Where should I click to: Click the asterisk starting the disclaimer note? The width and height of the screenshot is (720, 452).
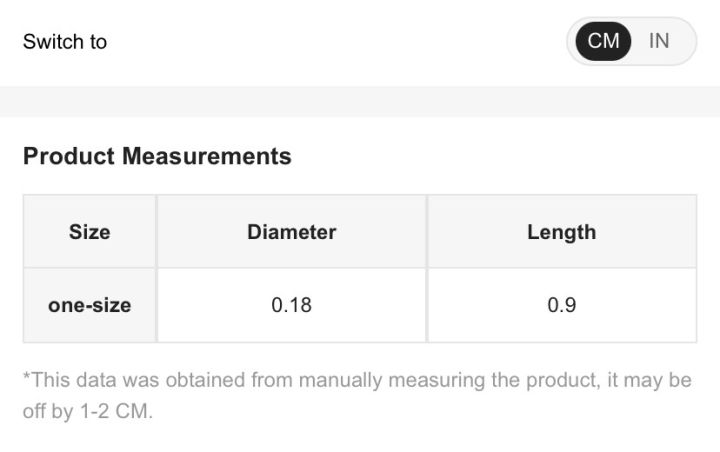pyautogui.click(x=27, y=378)
